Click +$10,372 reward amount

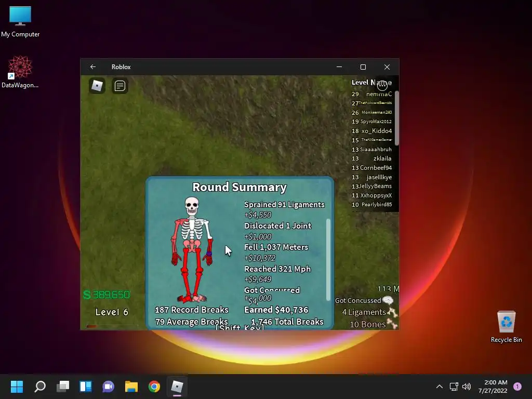click(260, 258)
